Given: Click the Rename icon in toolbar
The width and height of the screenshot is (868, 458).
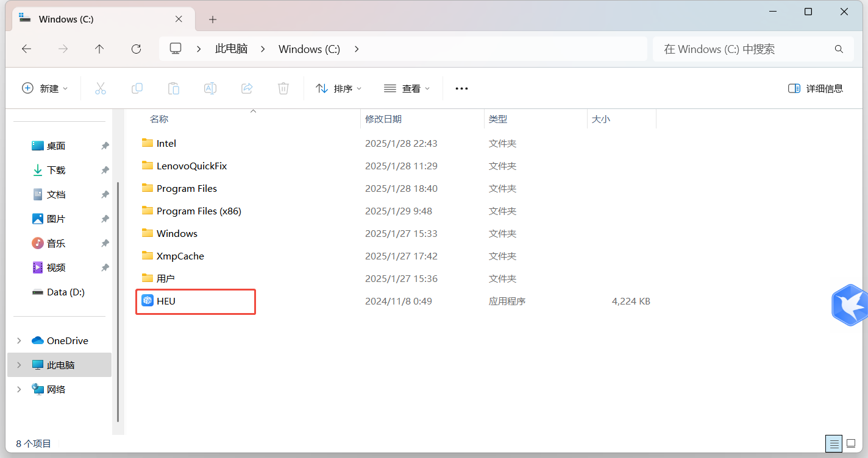Looking at the screenshot, I should tap(210, 88).
